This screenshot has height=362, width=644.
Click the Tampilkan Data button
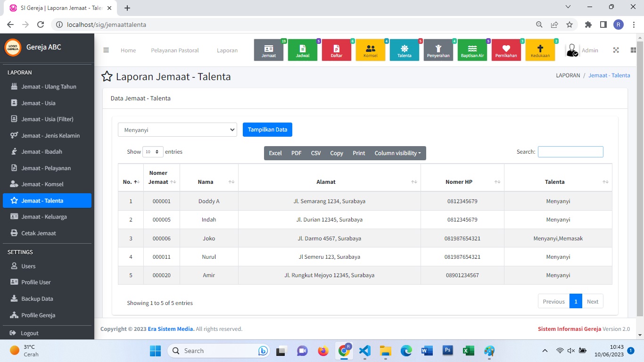coord(267,130)
